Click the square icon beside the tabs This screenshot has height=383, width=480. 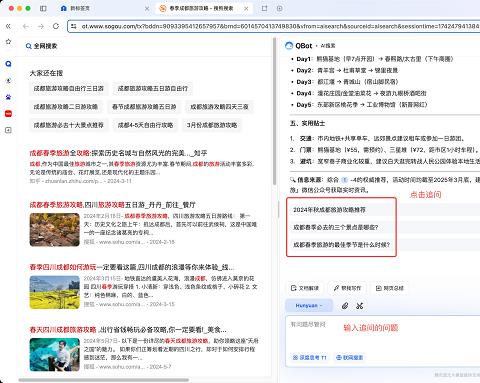tap(264, 8)
